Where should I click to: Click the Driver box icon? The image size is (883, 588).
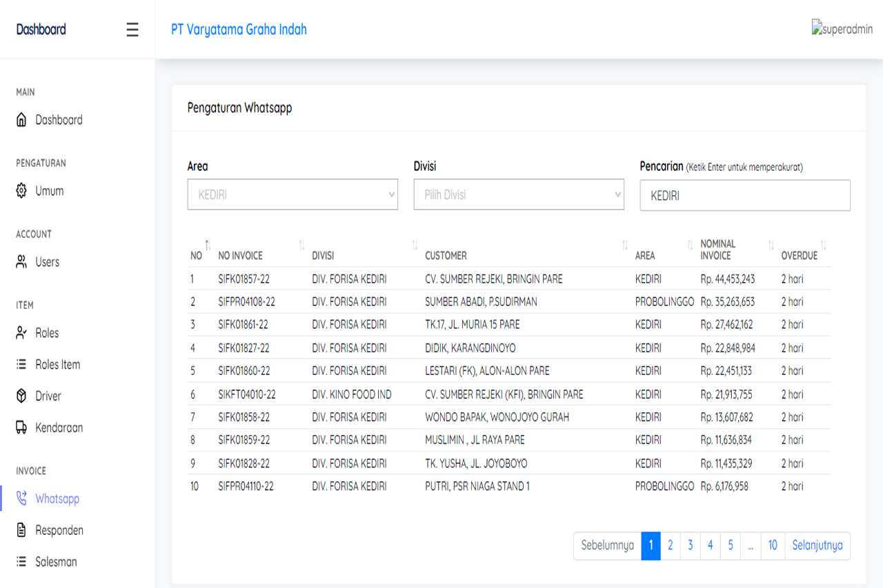[21, 396]
